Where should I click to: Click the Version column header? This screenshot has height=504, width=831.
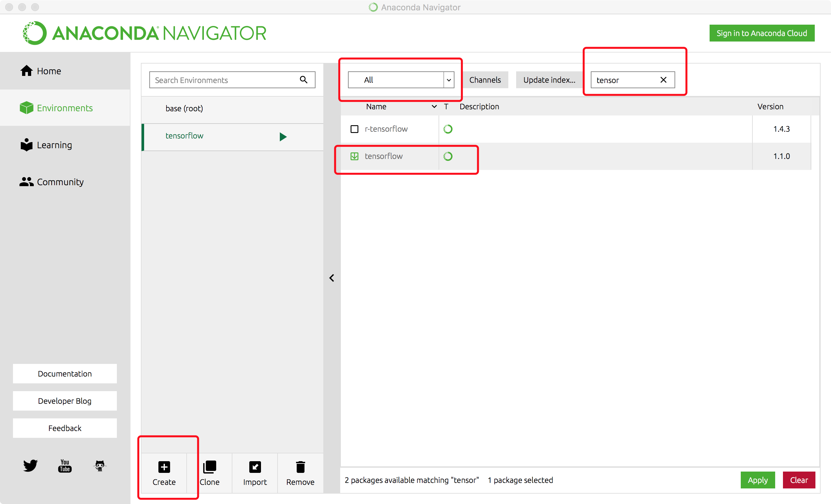pyautogui.click(x=770, y=106)
